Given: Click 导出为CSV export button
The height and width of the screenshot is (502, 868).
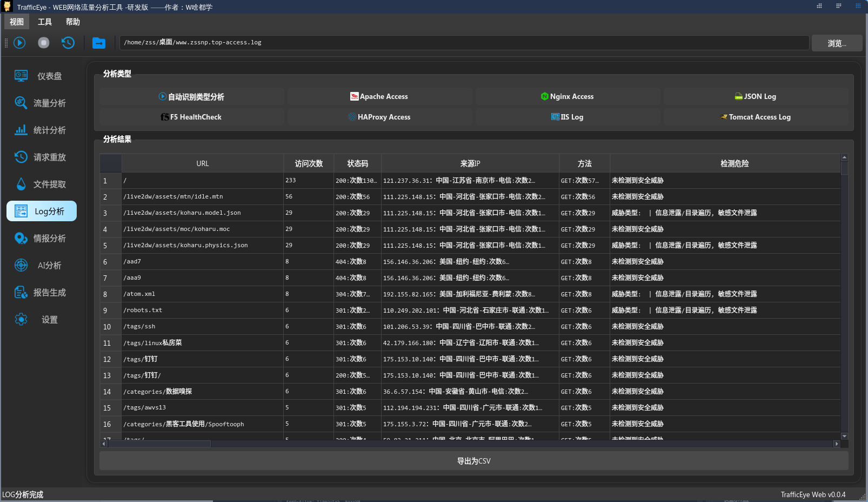Looking at the screenshot, I should pos(474,461).
